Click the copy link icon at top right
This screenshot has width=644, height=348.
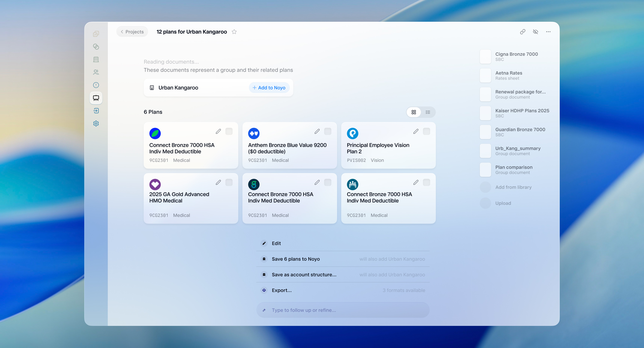522,31
